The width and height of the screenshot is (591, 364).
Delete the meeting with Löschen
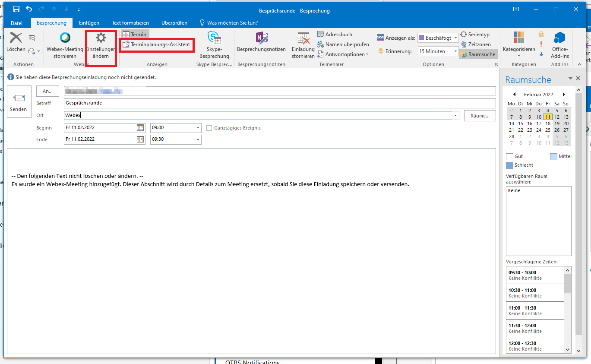pyautogui.click(x=16, y=43)
